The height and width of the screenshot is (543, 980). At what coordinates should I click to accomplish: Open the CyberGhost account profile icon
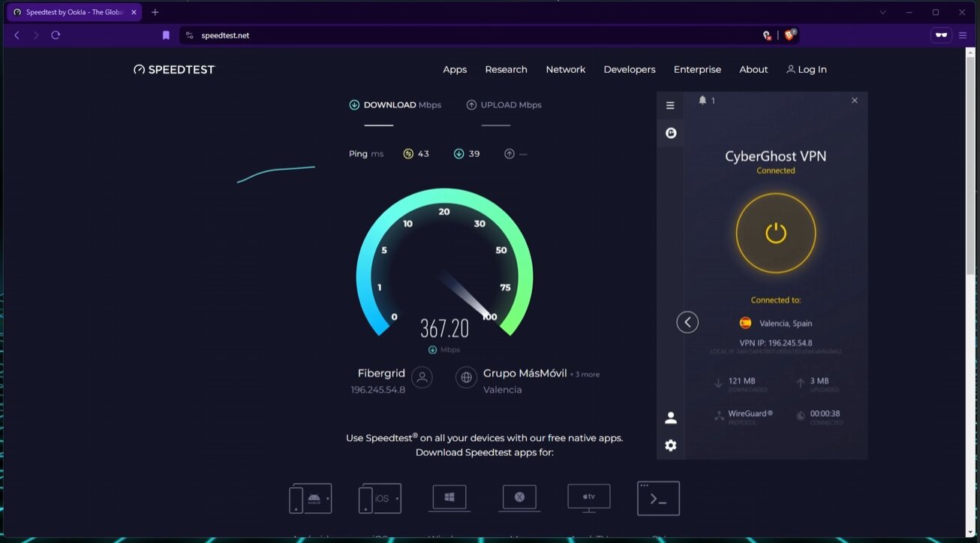pos(671,418)
